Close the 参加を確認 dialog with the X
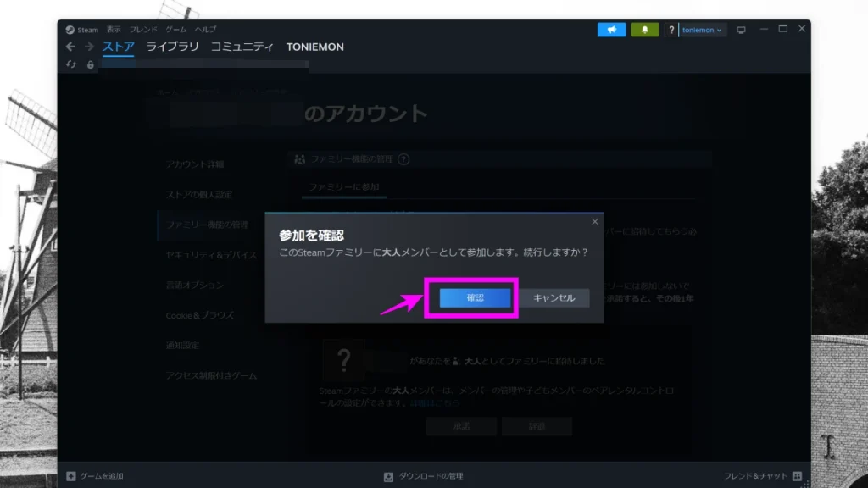868x488 pixels. pyautogui.click(x=594, y=222)
